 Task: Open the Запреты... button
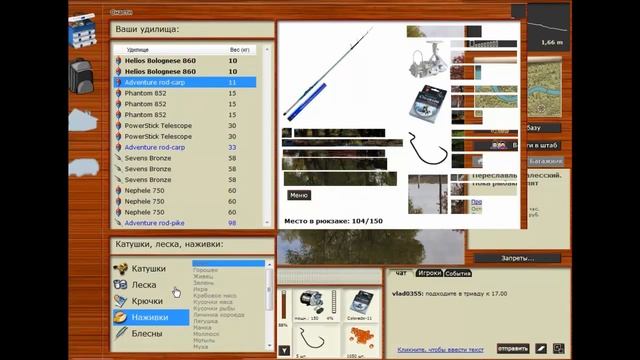click(518, 258)
